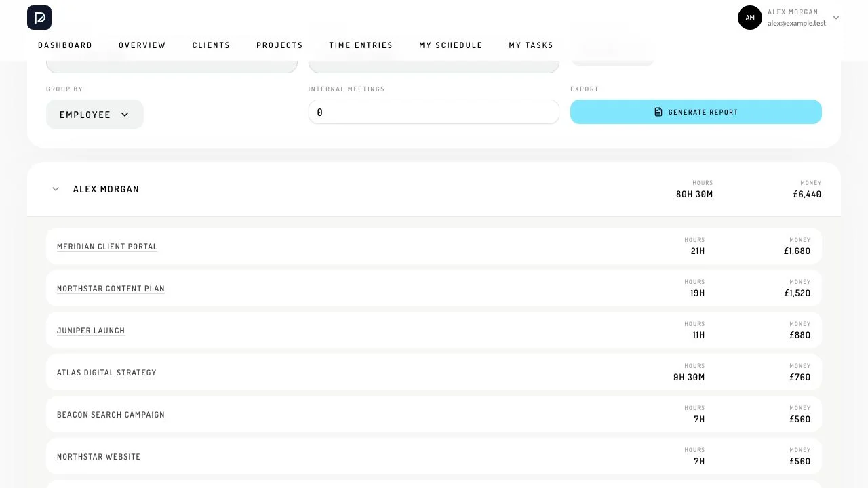Open the Northstar Content Plan link
The image size is (868, 488).
click(111, 289)
